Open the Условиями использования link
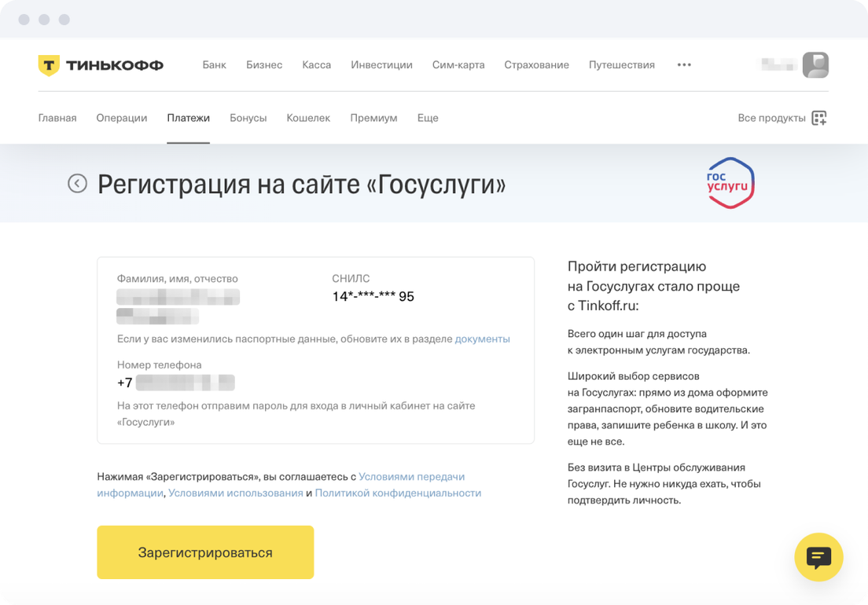868x605 pixels. coord(236,493)
